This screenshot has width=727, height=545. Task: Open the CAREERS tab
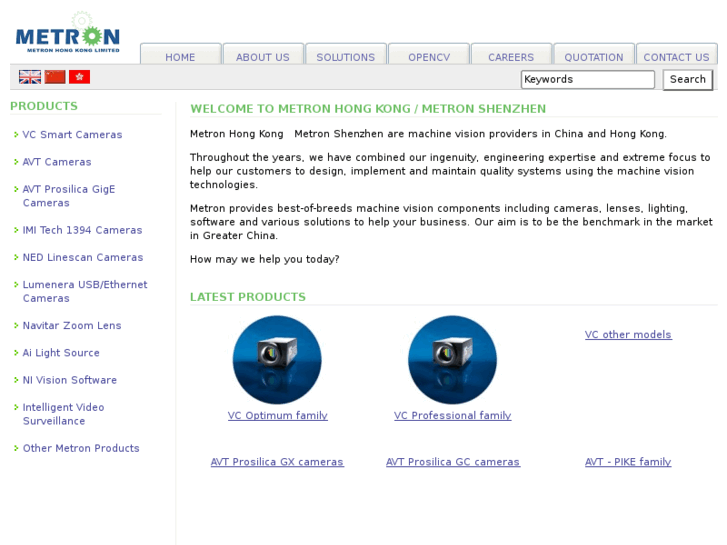pyautogui.click(x=511, y=54)
